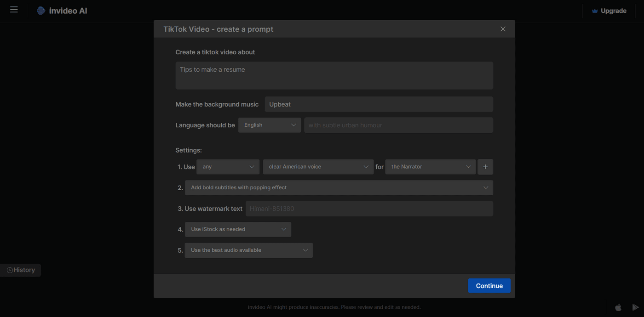Click the Continue button

(x=489, y=286)
